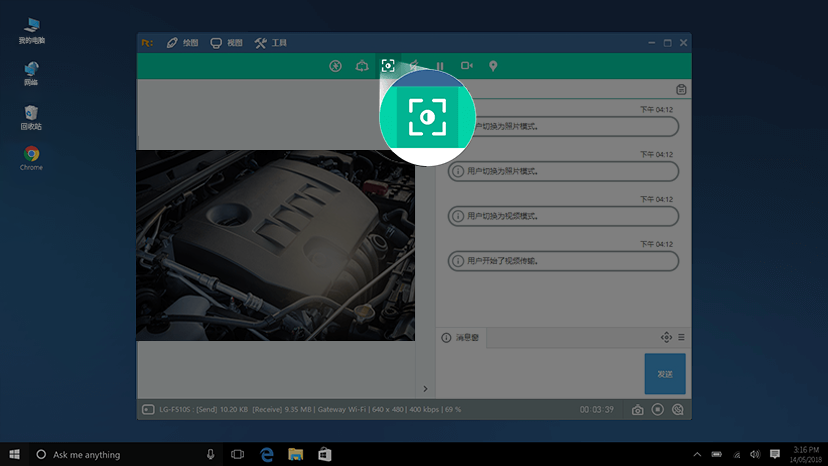828x466 pixels.
Task: Open the Windows Start menu
Action: coord(14,454)
